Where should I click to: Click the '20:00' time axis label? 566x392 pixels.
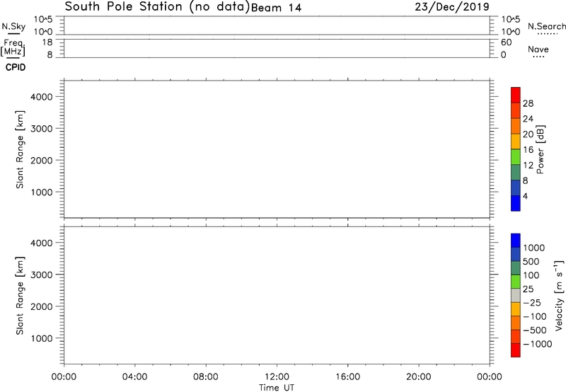pos(419,377)
